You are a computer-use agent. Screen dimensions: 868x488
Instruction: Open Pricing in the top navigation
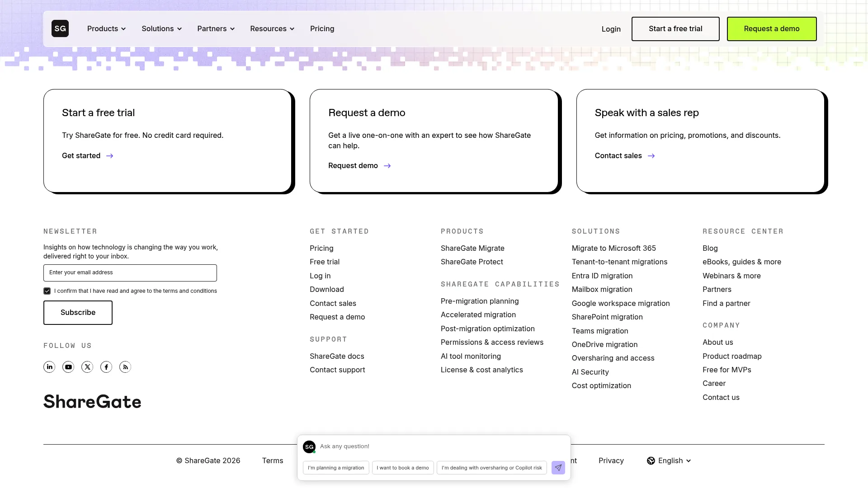(x=322, y=28)
